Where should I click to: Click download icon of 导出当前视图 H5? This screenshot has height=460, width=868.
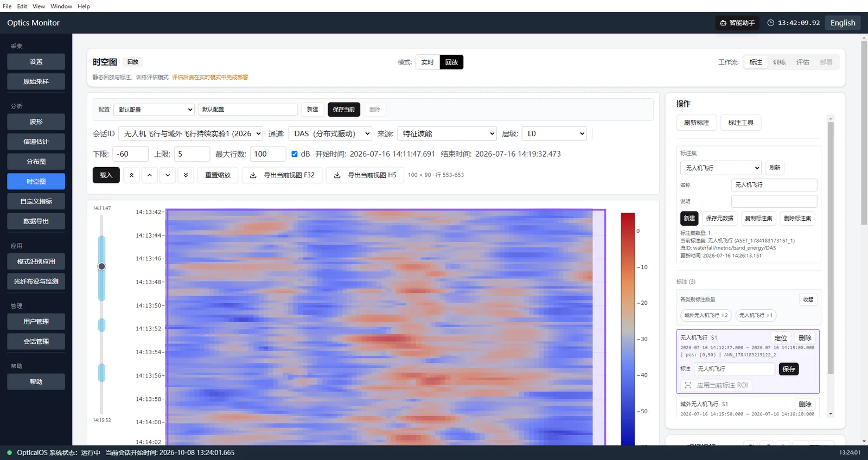coord(337,175)
